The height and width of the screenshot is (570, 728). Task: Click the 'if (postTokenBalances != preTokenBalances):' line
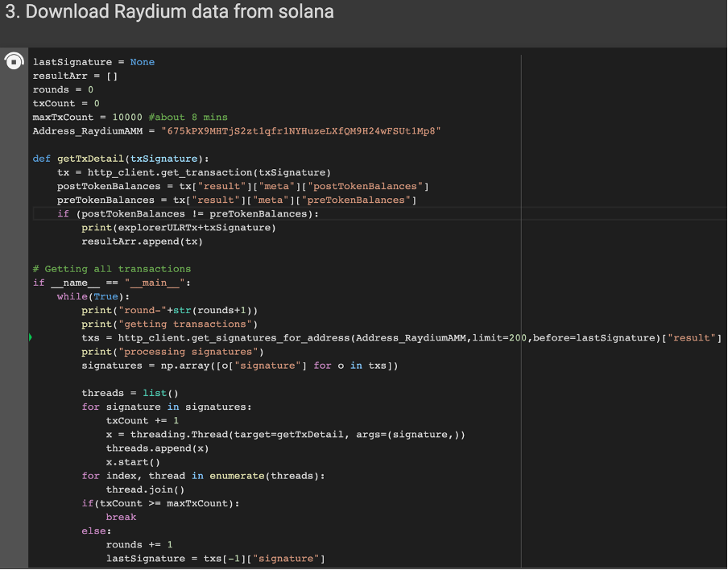pyautogui.click(x=188, y=214)
